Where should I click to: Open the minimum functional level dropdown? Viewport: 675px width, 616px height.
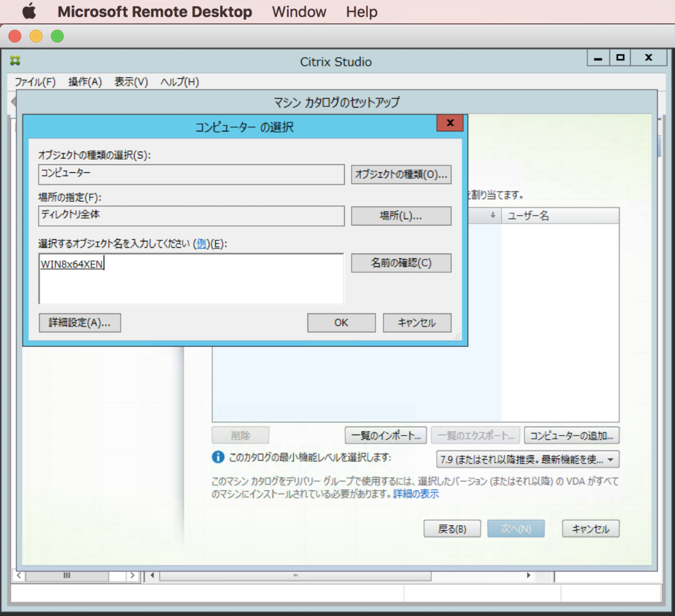click(528, 460)
